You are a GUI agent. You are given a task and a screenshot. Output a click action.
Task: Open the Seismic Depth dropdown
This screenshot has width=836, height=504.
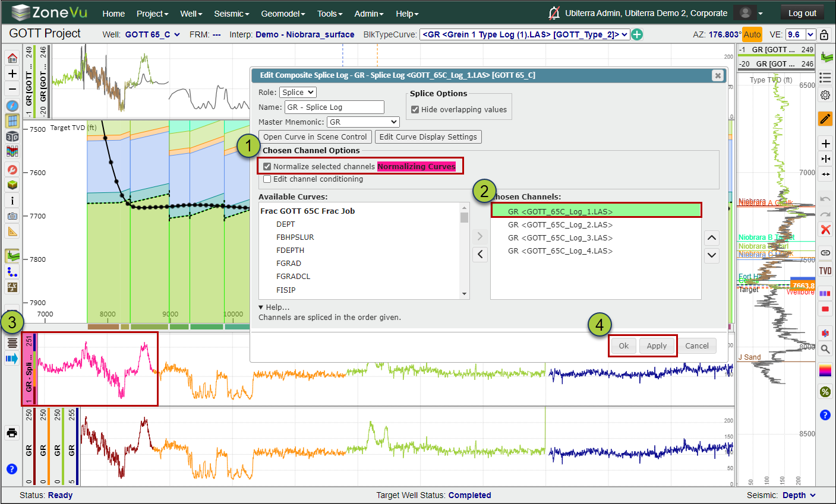799,495
